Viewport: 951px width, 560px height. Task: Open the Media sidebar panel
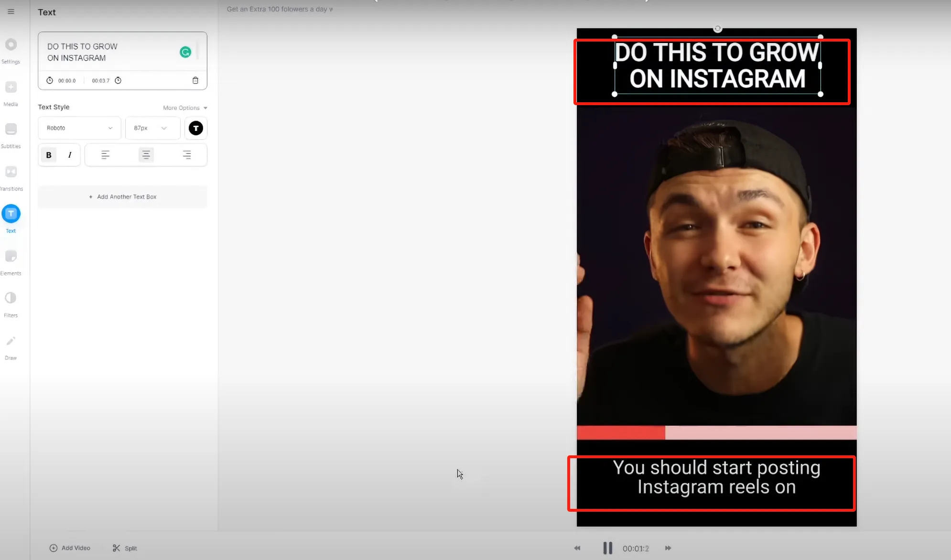tap(11, 93)
